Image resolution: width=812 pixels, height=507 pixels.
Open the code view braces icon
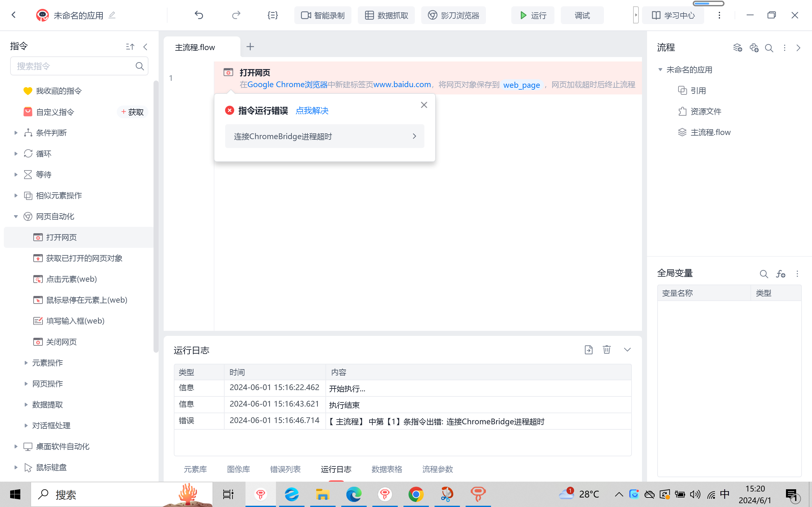(272, 15)
